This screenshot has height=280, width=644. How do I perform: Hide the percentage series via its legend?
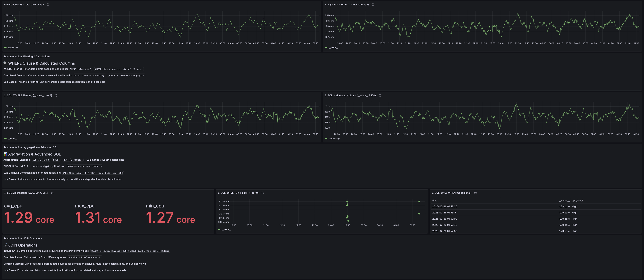335,138
